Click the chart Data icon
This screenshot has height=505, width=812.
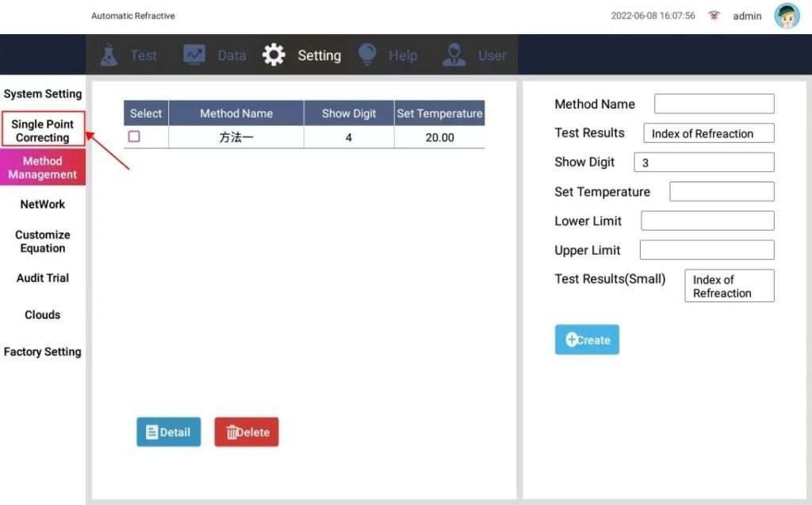click(x=194, y=55)
